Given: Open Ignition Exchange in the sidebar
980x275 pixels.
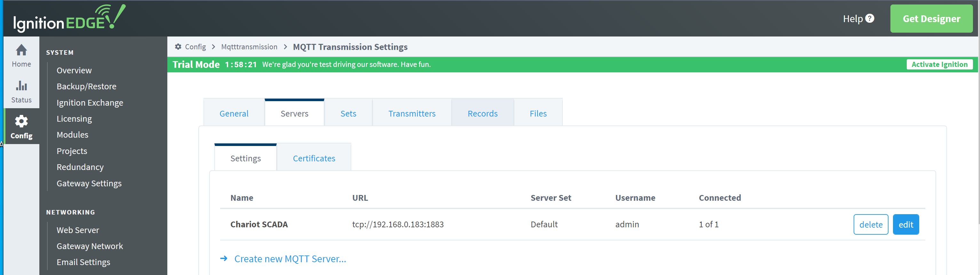Looking at the screenshot, I should pos(90,103).
